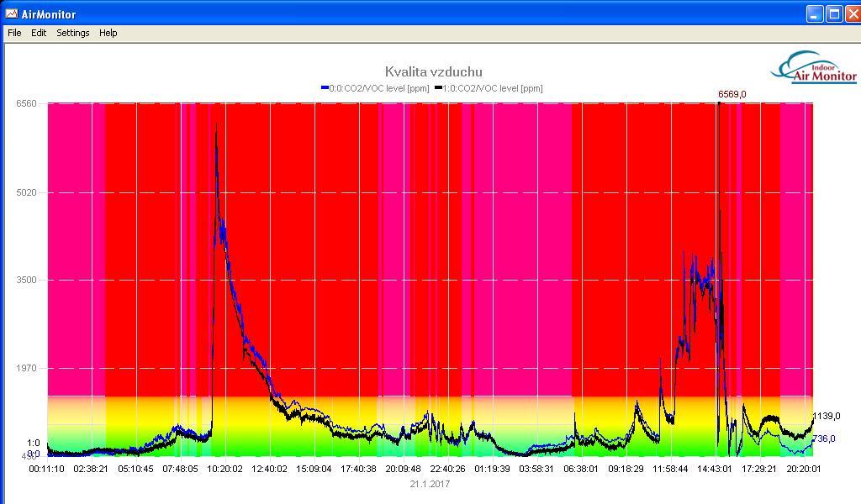
Task: Click the chart title Kvalita vzduchu
Action: click(x=434, y=72)
